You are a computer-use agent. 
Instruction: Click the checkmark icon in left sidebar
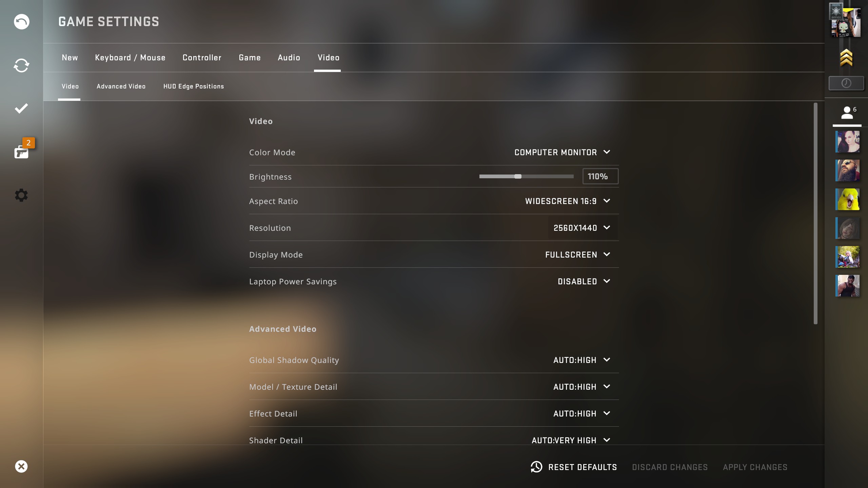point(21,108)
